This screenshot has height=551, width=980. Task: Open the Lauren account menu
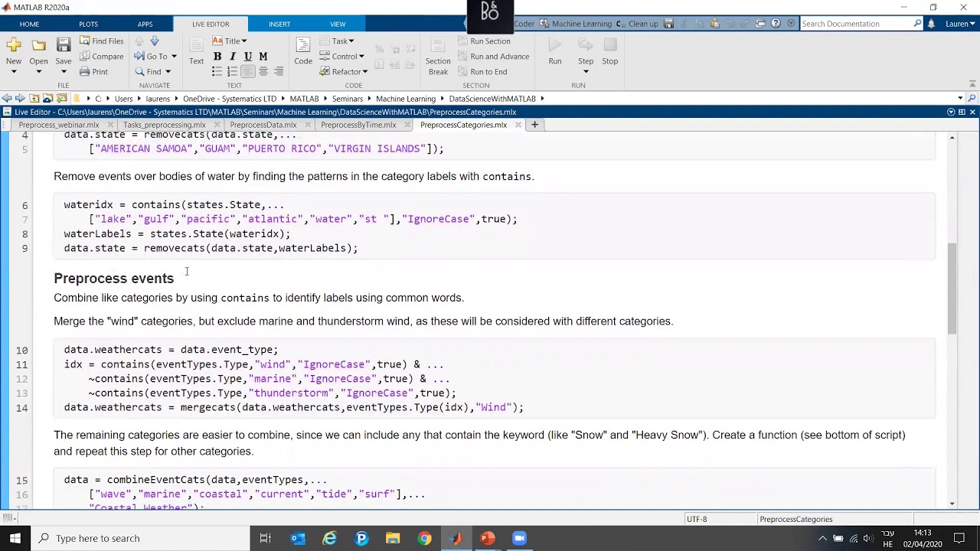[x=959, y=24]
